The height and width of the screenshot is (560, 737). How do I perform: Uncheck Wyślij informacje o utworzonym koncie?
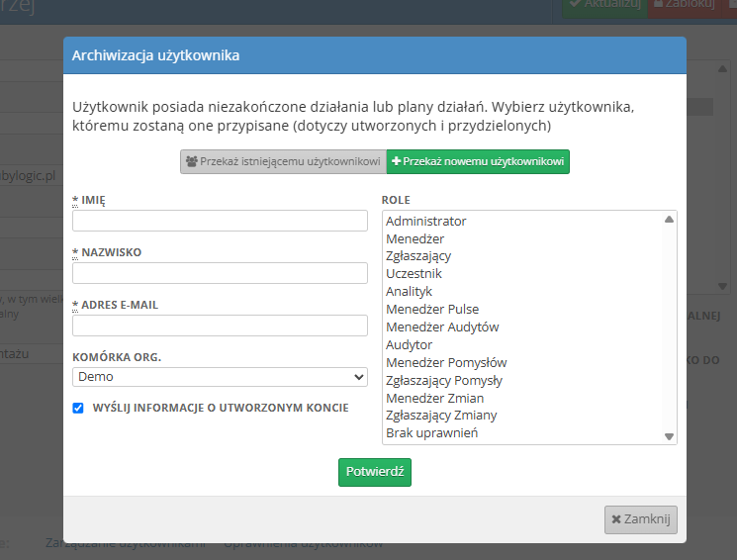78,408
